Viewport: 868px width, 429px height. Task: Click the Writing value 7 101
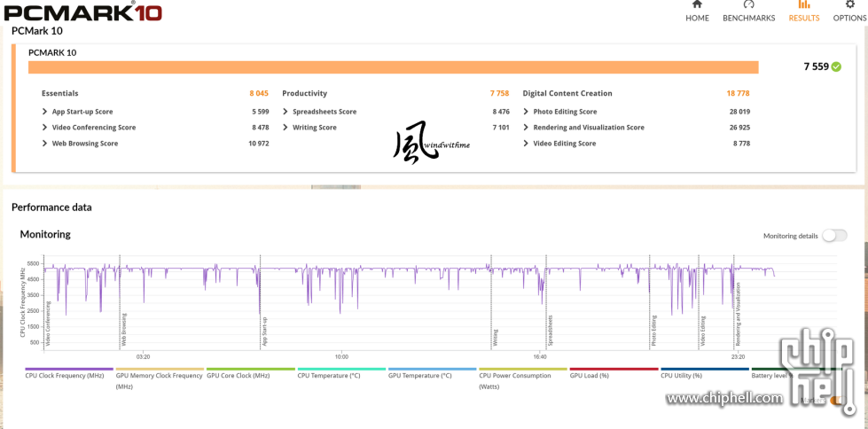pos(500,128)
